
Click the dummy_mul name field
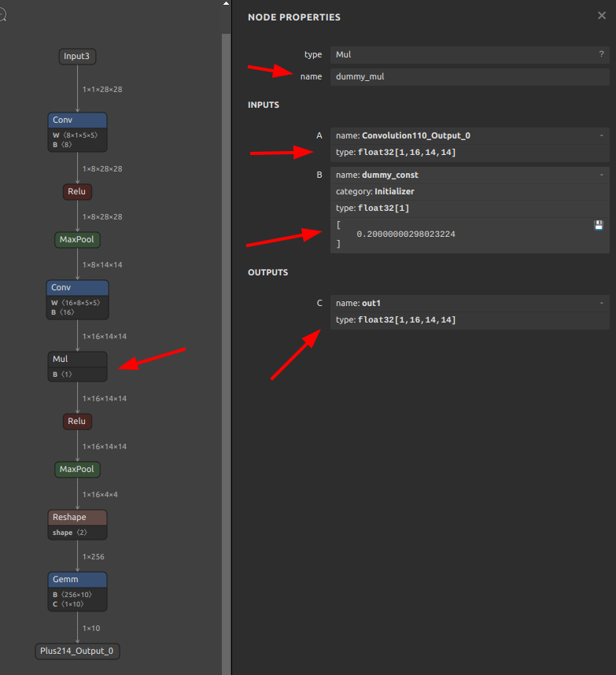coord(469,77)
